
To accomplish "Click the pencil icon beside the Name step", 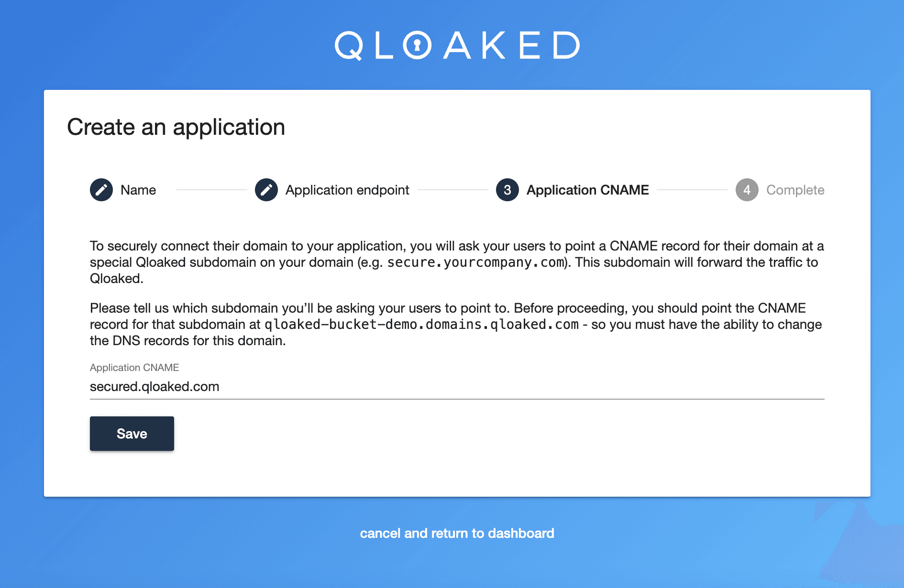I will (101, 190).
